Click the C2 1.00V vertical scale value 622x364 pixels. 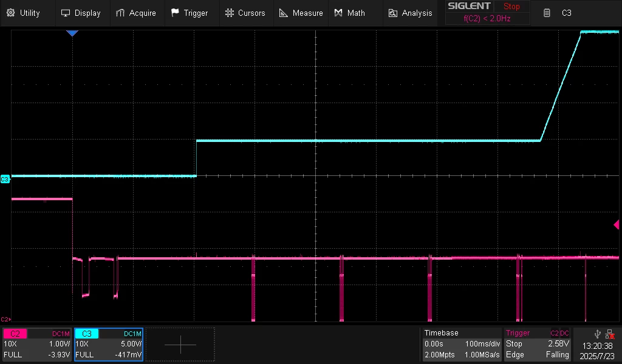coord(60,344)
